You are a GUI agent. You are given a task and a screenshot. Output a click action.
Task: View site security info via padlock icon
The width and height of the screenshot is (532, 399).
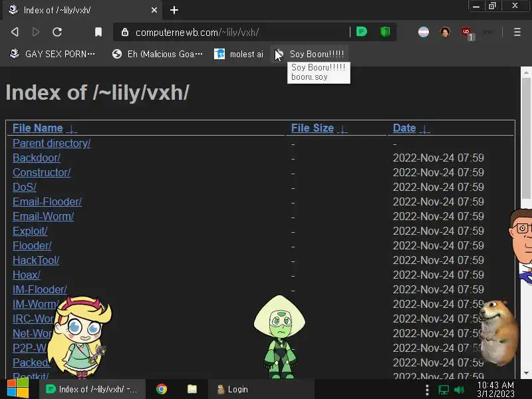[x=125, y=32]
